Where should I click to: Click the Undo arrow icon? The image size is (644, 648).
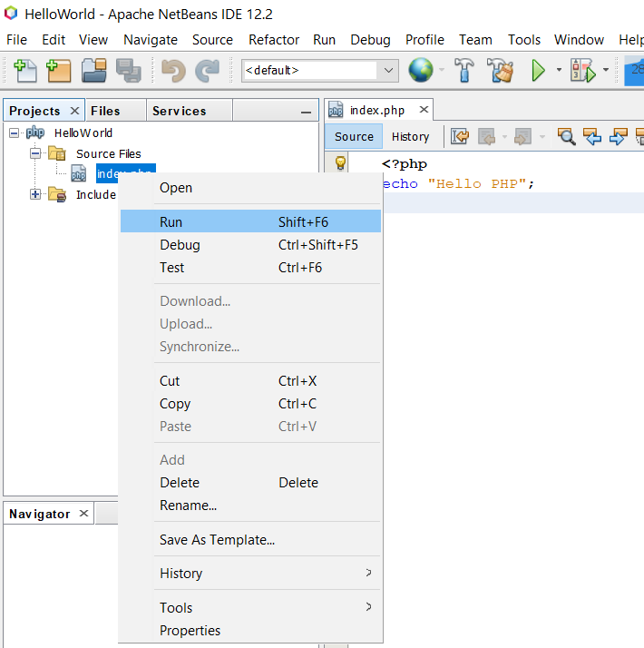tap(173, 71)
